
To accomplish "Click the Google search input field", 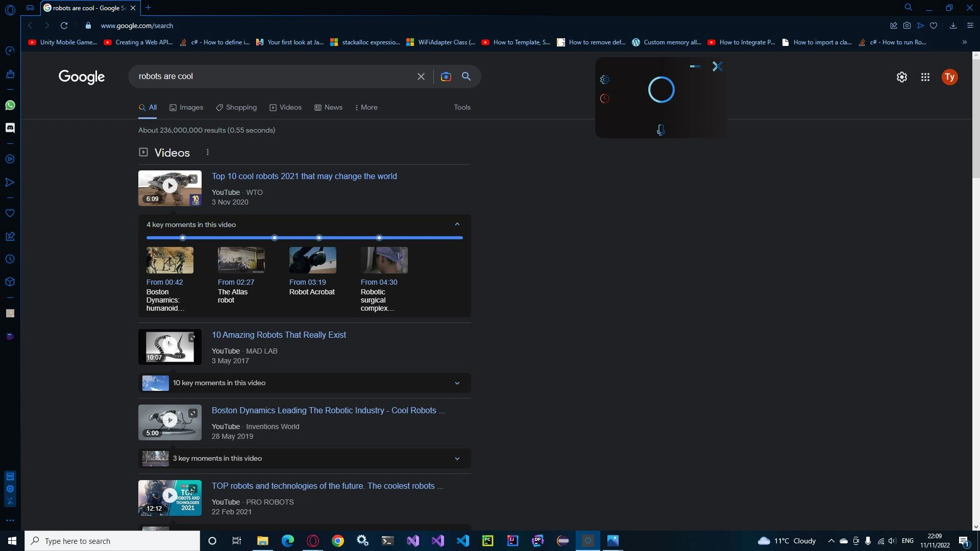I will (273, 77).
